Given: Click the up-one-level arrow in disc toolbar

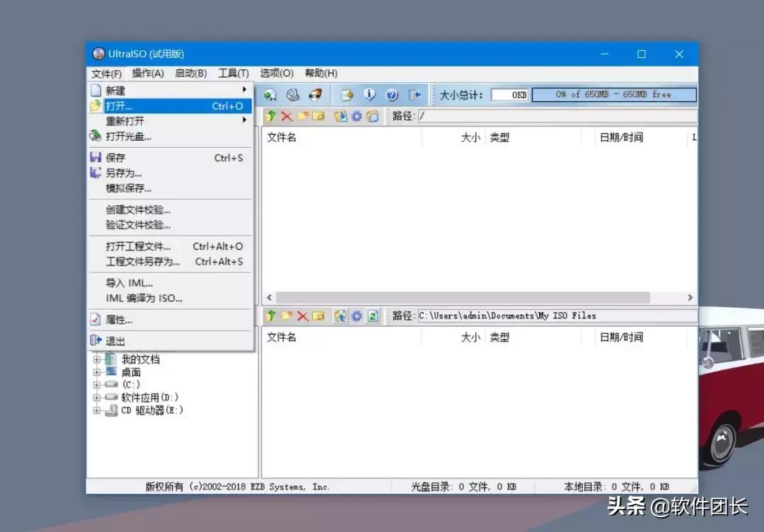Looking at the screenshot, I should (271, 116).
